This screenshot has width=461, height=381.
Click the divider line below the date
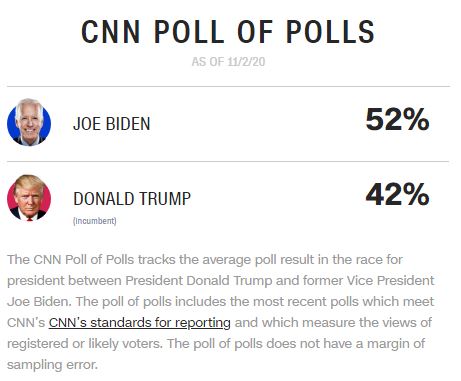[x=228, y=86]
